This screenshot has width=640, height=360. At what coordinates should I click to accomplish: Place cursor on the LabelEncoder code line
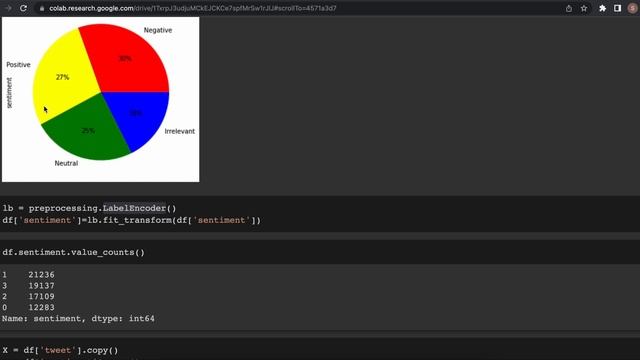(89, 208)
